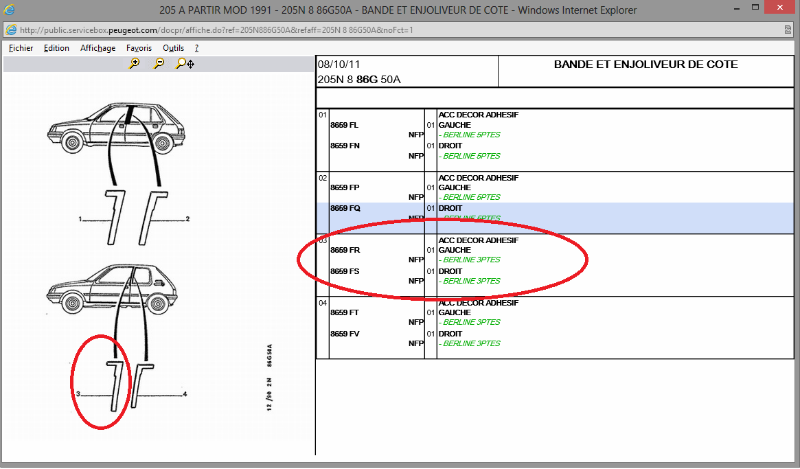Minimize the Internet Explorer window
Viewport: 800px width, 469px height.
pyautogui.click(x=737, y=9)
